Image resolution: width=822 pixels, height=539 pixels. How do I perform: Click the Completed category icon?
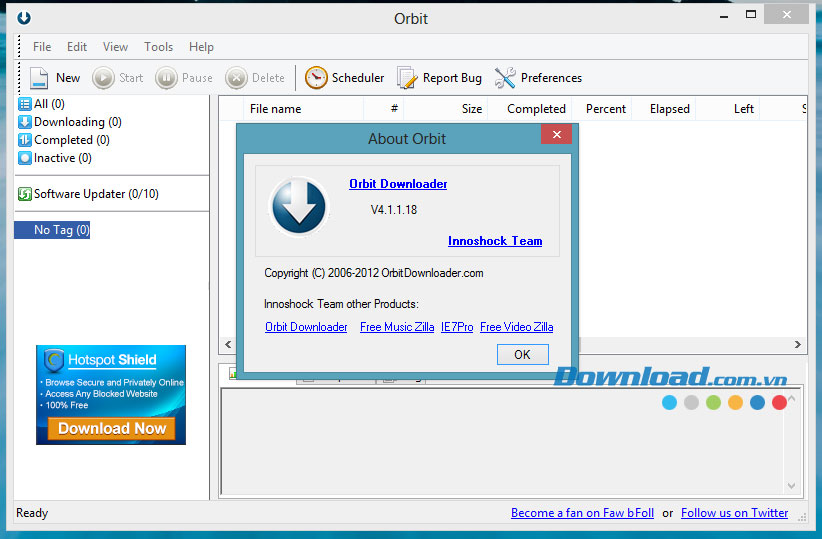click(x=25, y=139)
